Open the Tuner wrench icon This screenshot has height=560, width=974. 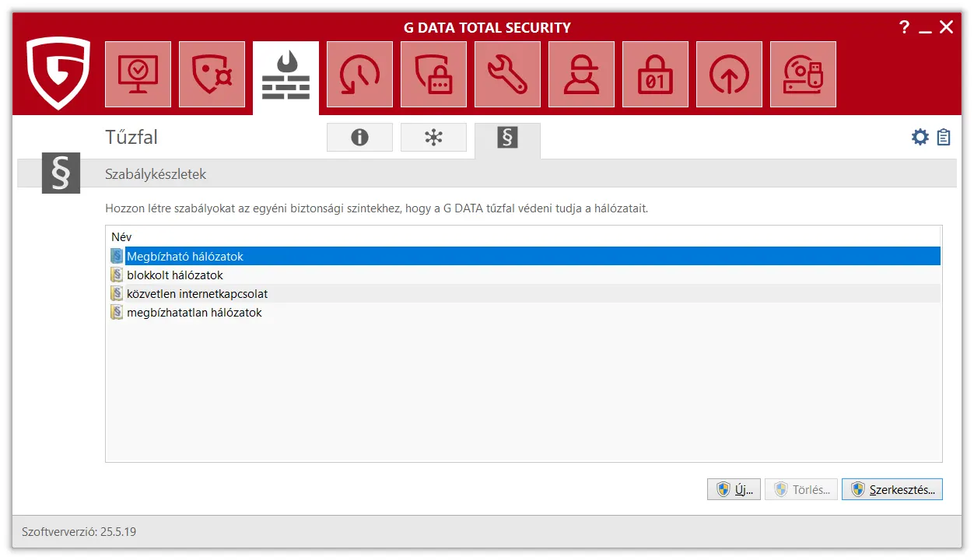coord(507,75)
